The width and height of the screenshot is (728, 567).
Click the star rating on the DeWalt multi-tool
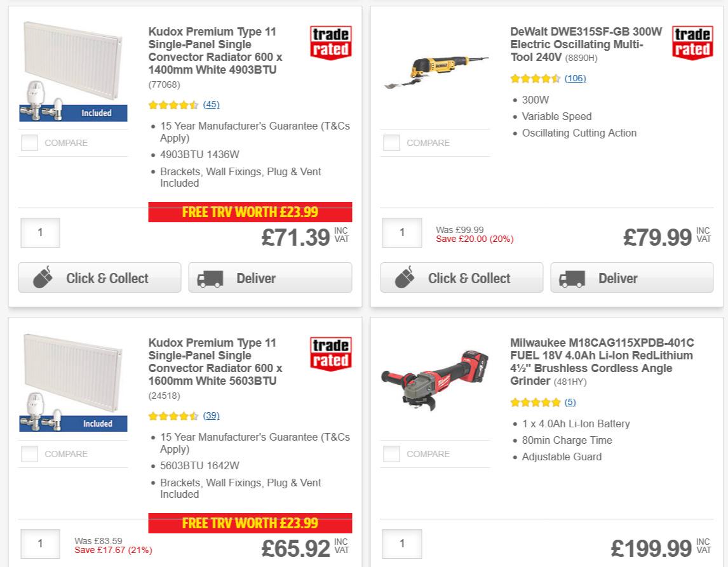[536, 78]
